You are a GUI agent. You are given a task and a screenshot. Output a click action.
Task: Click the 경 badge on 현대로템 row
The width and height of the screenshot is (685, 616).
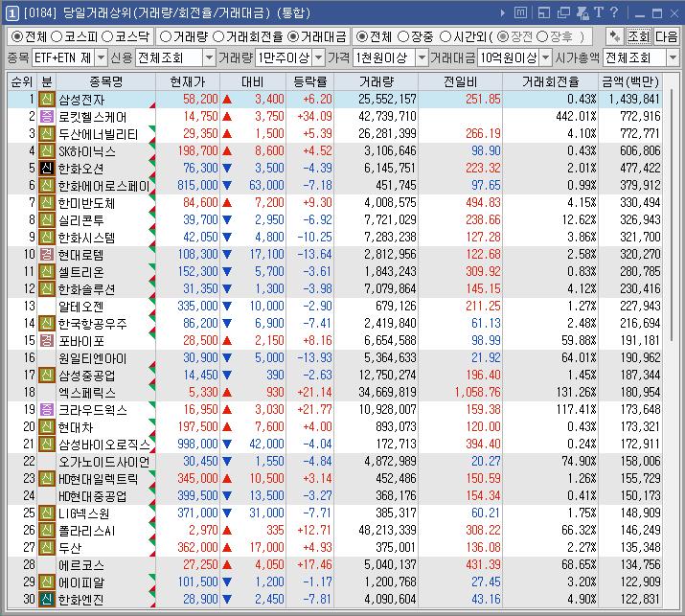click(x=46, y=254)
